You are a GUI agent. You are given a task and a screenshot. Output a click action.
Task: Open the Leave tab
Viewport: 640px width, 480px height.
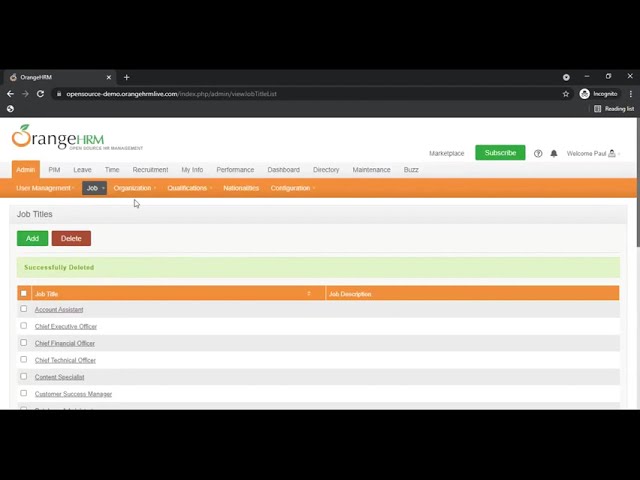click(x=82, y=170)
